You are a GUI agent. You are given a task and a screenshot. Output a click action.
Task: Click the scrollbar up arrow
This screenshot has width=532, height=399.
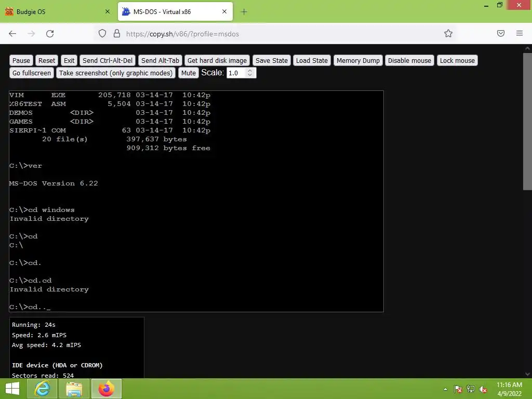(527, 48)
